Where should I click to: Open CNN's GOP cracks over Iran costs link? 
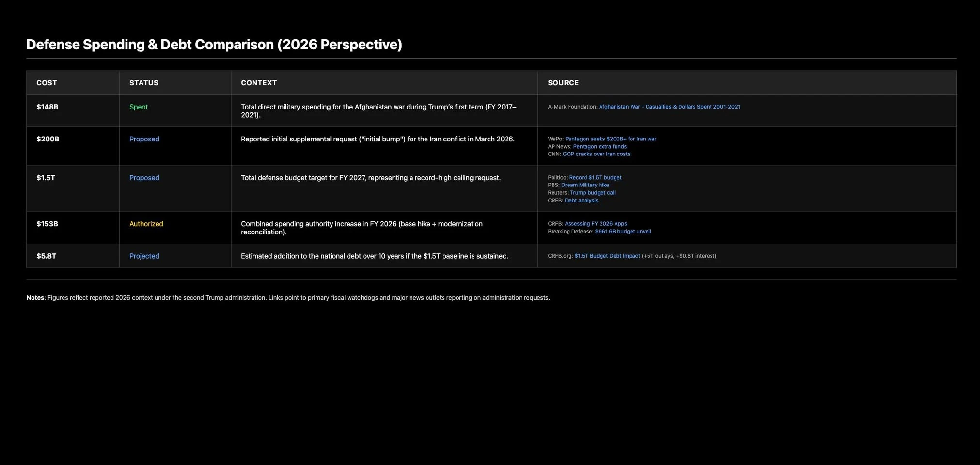coord(596,154)
